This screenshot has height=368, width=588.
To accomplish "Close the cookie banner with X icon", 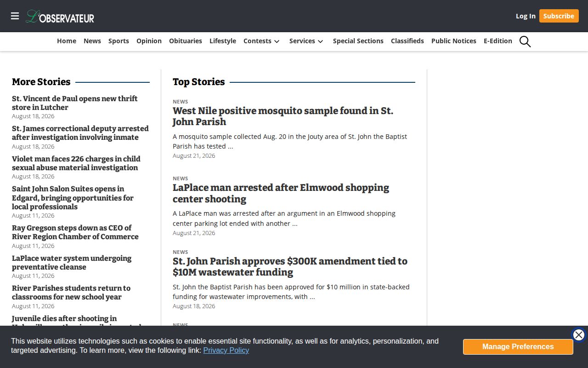I will (x=579, y=335).
